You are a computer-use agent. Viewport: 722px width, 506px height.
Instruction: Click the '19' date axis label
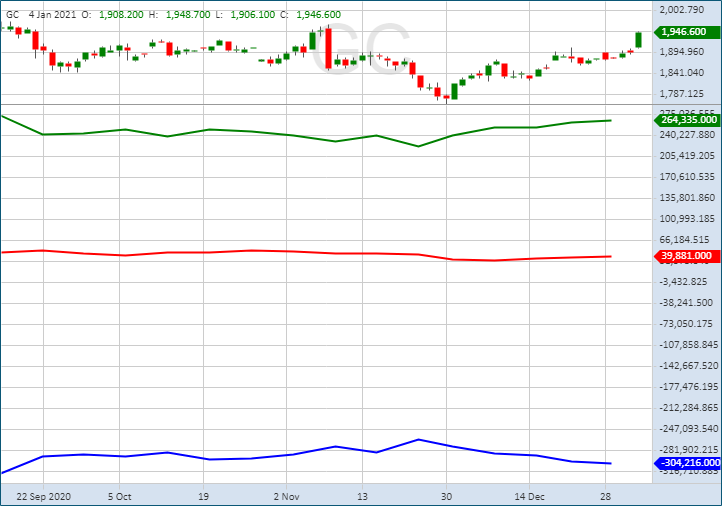[204, 497]
